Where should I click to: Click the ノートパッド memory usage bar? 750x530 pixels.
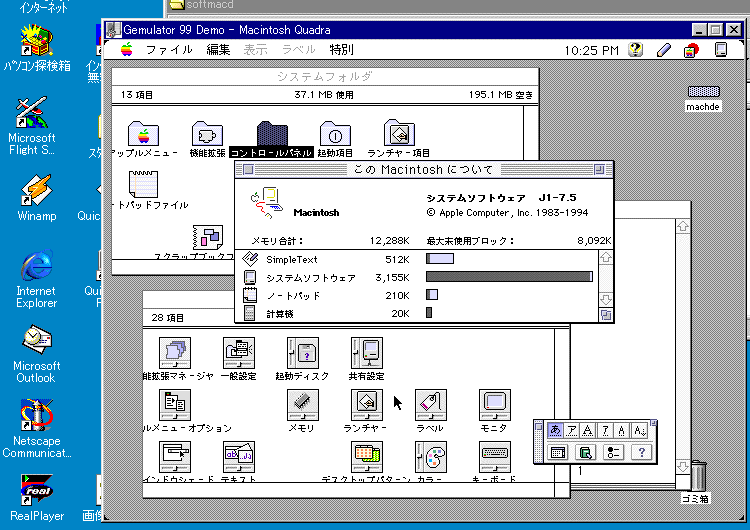[x=432, y=295]
